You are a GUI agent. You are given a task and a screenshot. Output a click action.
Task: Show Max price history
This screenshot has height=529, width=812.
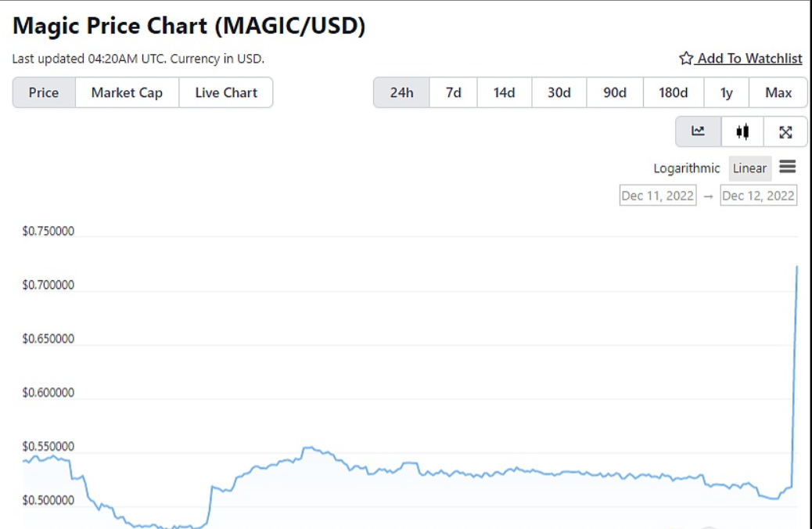(x=778, y=92)
